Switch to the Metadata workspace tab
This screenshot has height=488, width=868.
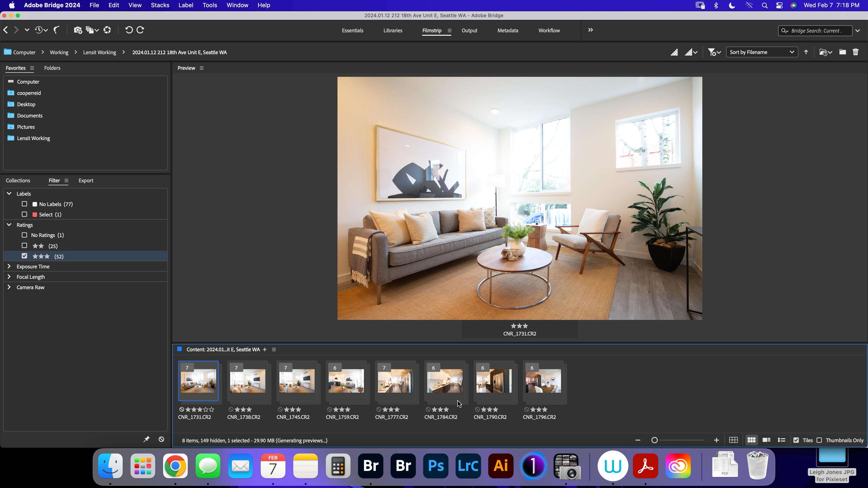[507, 30]
